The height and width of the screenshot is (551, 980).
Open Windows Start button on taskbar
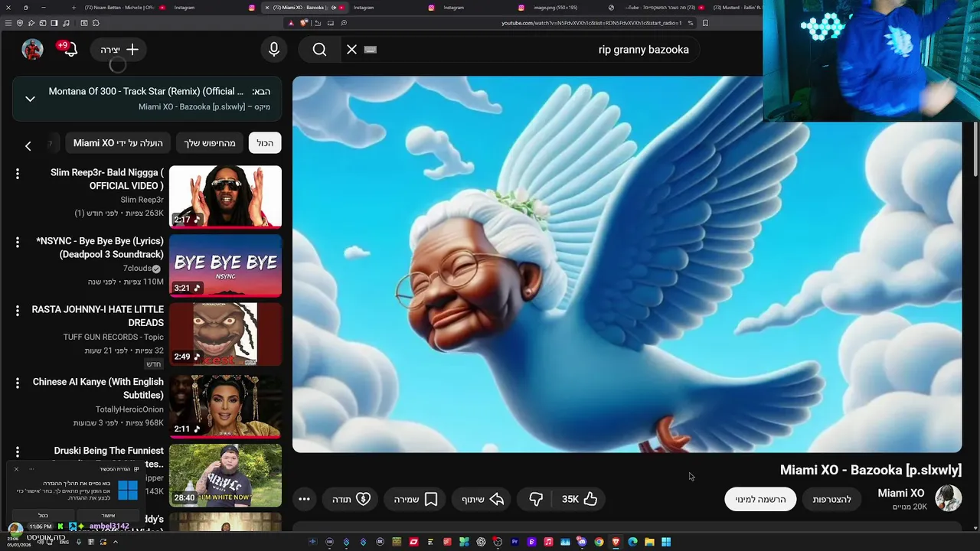(666, 542)
